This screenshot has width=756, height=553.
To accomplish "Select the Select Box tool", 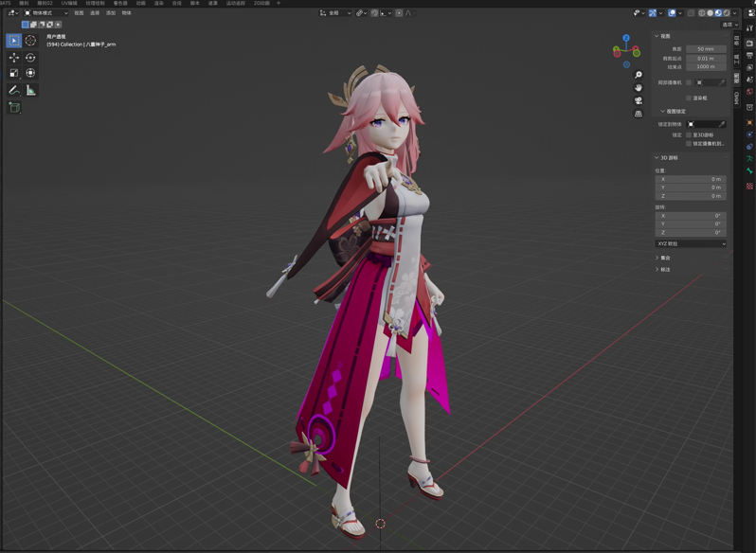I will (x=13, y=41).
